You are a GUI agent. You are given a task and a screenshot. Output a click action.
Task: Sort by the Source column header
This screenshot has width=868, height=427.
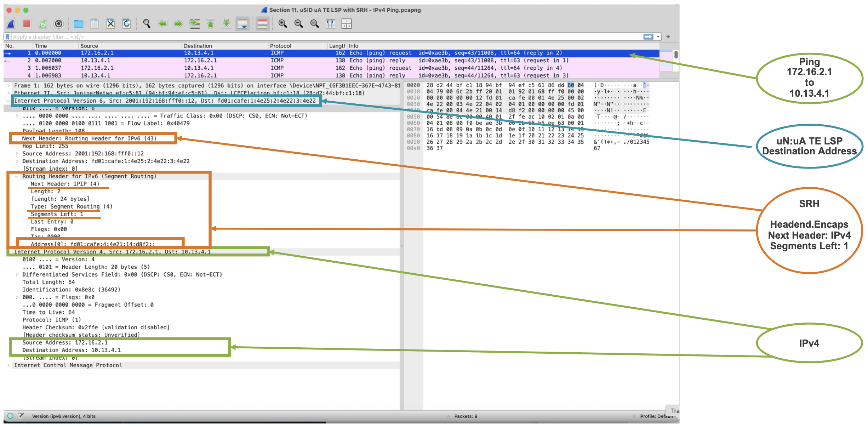tap(130, 46)
